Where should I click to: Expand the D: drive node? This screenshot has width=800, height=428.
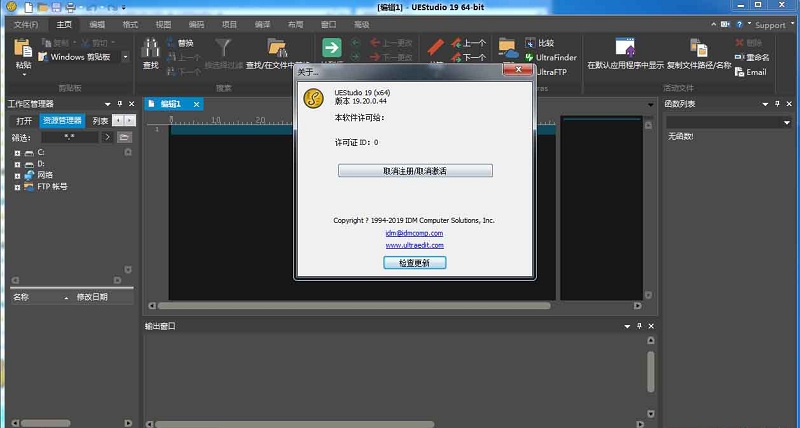pos(17,164)
